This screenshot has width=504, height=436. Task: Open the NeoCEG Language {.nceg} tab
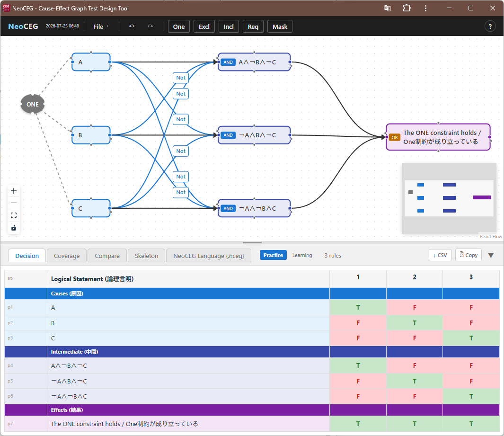209,256
